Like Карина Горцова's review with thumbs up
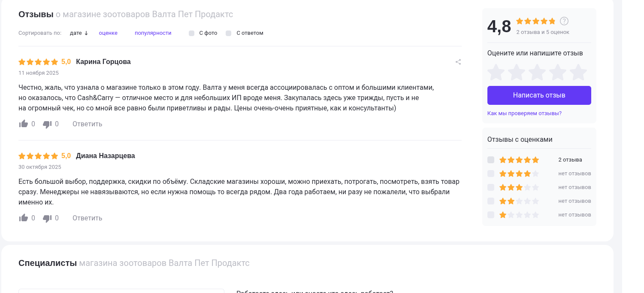Viewport: 644px width, 293px height. 23,124
